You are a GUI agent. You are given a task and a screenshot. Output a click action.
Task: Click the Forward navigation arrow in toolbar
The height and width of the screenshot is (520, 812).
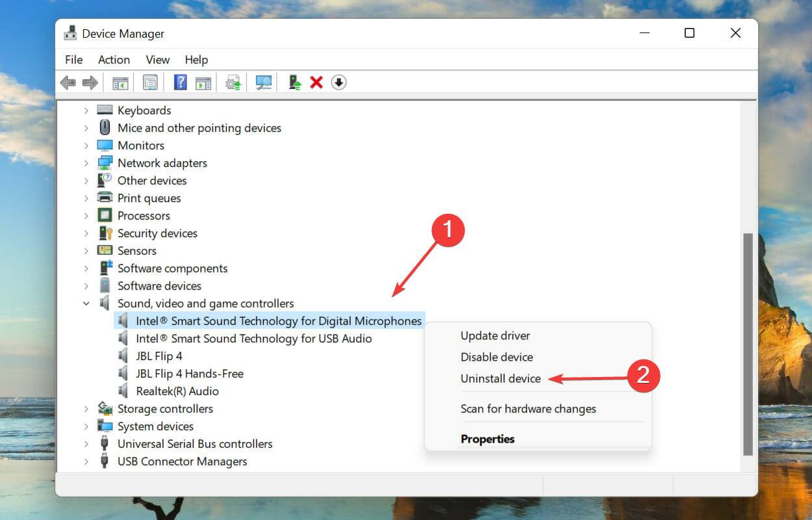tap(90, 82)
